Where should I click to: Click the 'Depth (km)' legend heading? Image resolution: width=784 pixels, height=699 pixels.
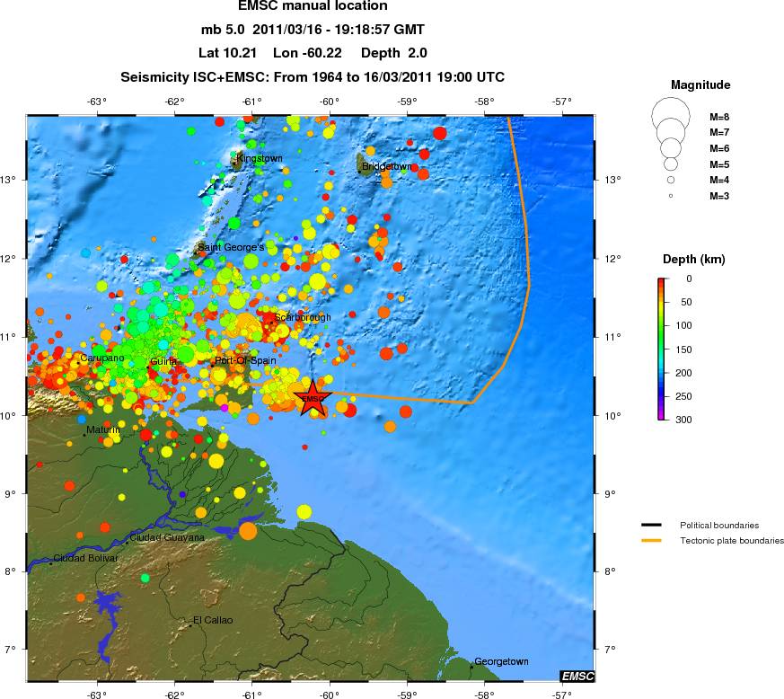pyautogui.click(x=693, y=259)
